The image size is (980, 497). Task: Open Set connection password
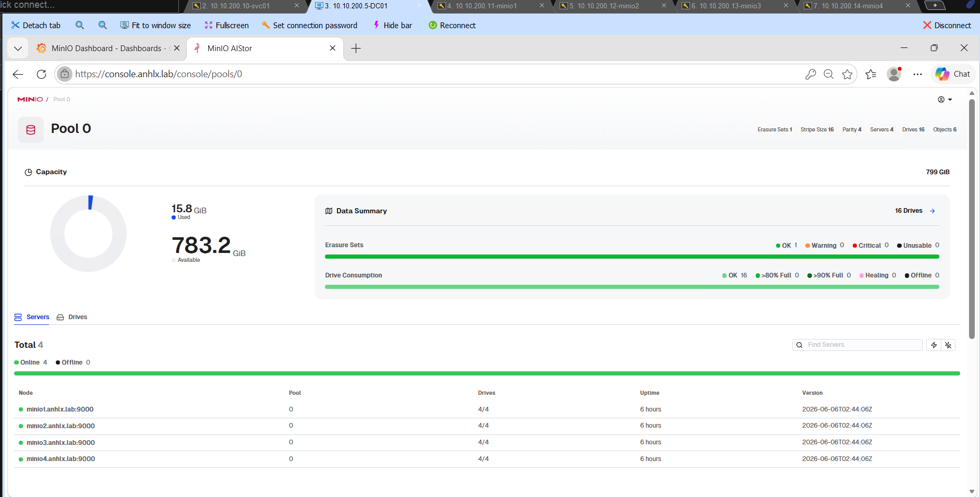[x=310, y=25]
